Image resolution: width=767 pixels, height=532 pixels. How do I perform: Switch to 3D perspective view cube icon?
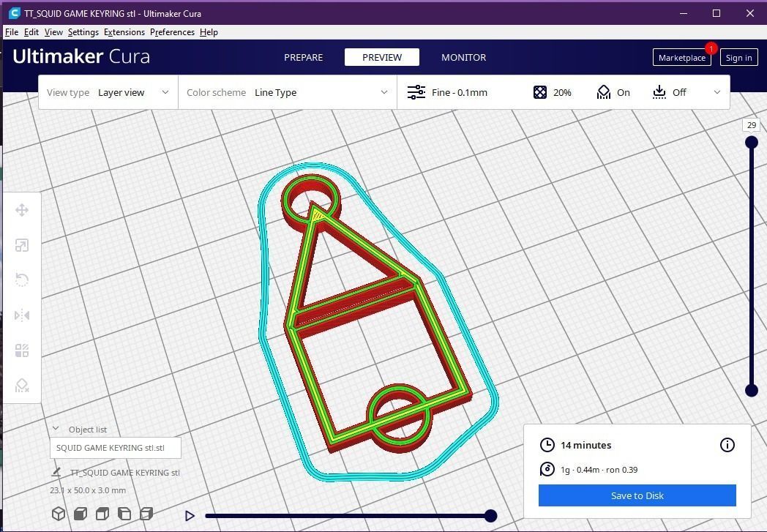59,514
